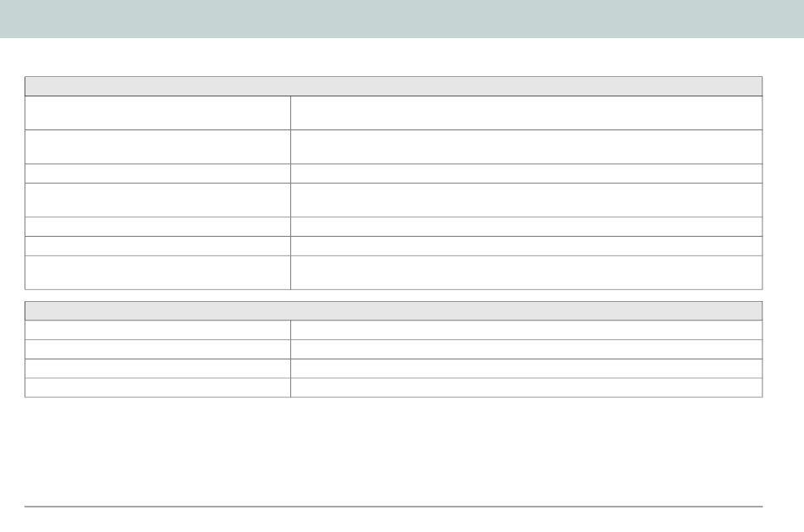Select lower table first row right cell
This screenshot has height=532, width=804.
tap(526, 330)
